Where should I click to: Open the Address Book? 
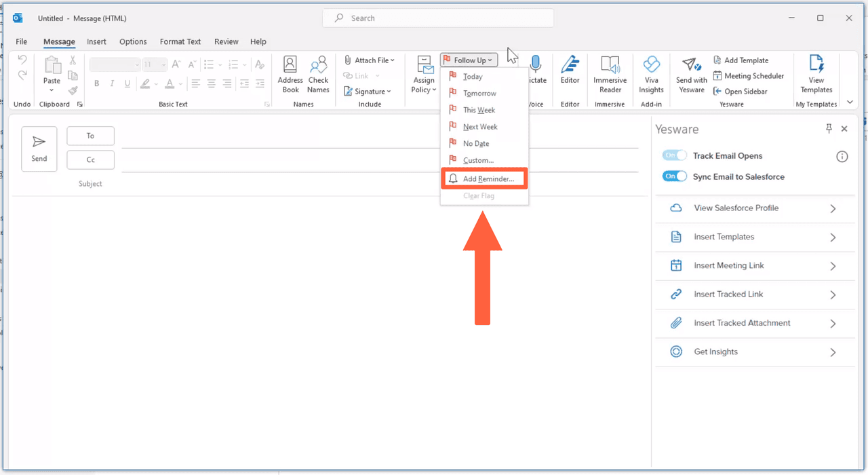point(290,74)
